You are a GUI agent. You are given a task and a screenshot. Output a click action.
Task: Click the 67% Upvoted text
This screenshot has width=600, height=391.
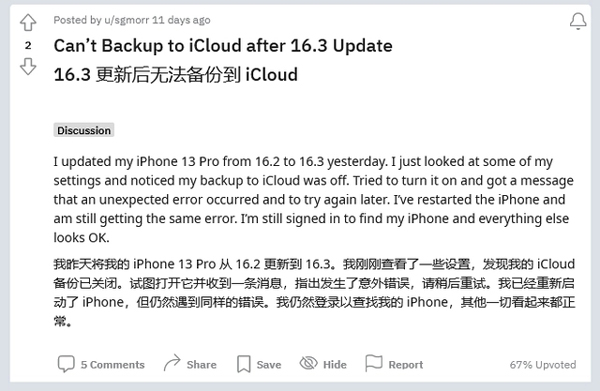543,365
